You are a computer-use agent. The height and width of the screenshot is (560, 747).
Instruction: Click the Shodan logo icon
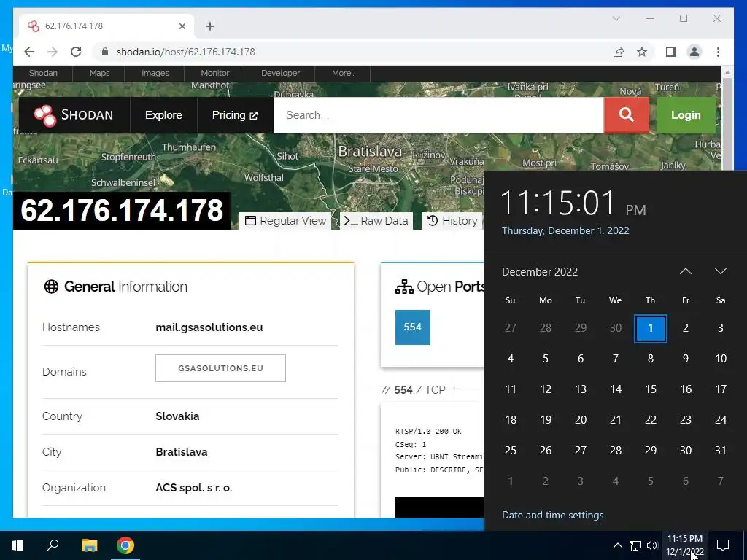tap(44, 115)
